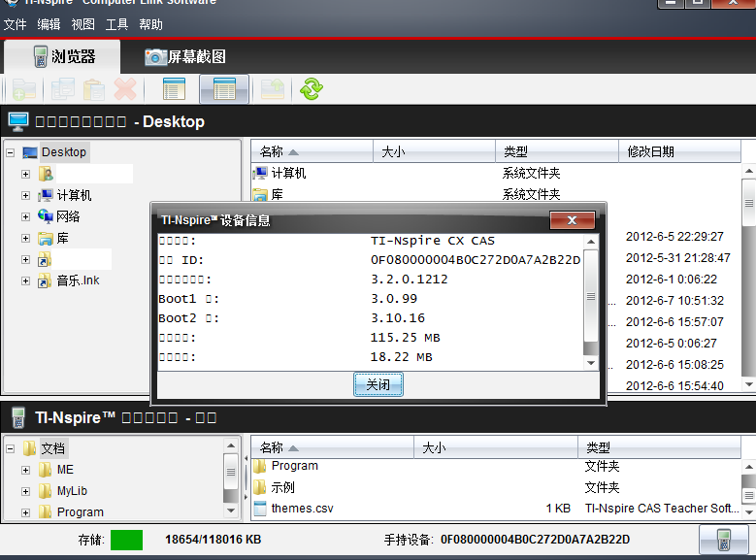
Task: Expand the 计算机 tree node
Action: pos(25,195)
